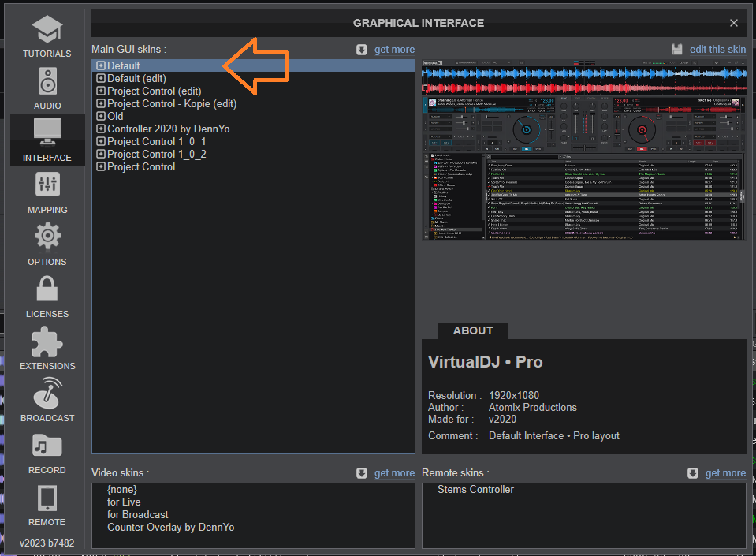Screen dimensions: 756x556
Task: Select the Interface monitor icon
Action: point(47,132)
